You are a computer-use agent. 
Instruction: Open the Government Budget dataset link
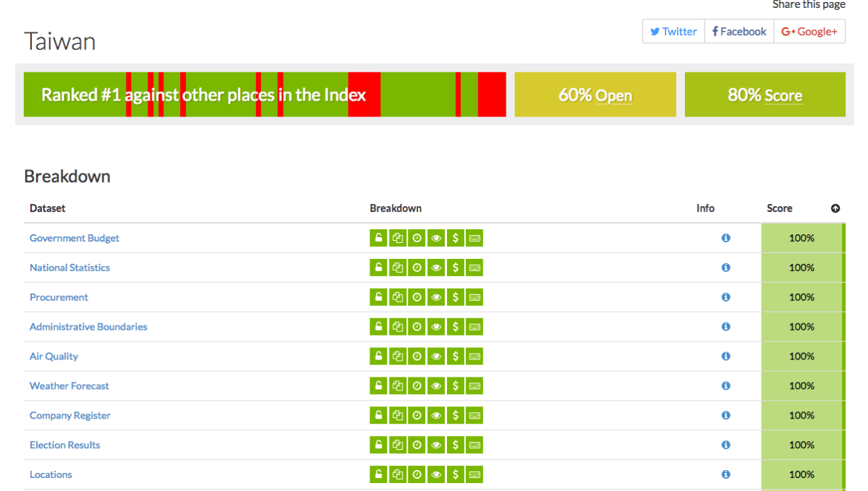point(75,238)
